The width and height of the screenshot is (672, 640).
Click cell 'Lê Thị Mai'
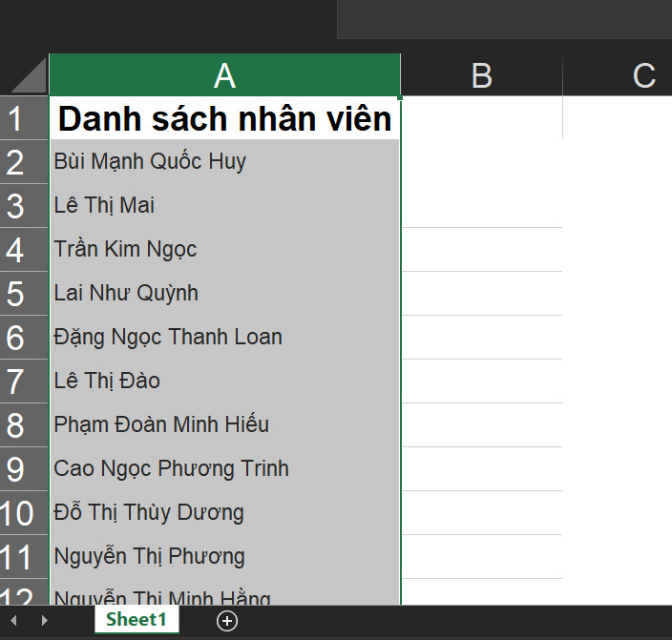225,206
